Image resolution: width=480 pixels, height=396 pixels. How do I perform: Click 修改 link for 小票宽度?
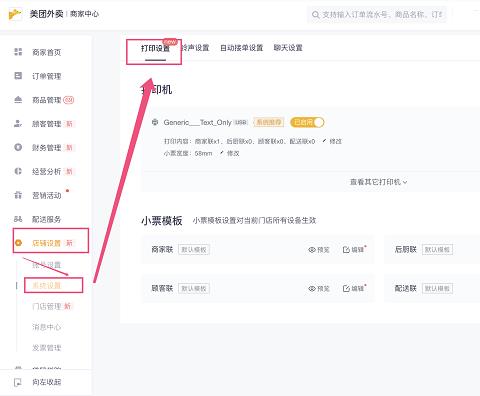tap(233, 153)
